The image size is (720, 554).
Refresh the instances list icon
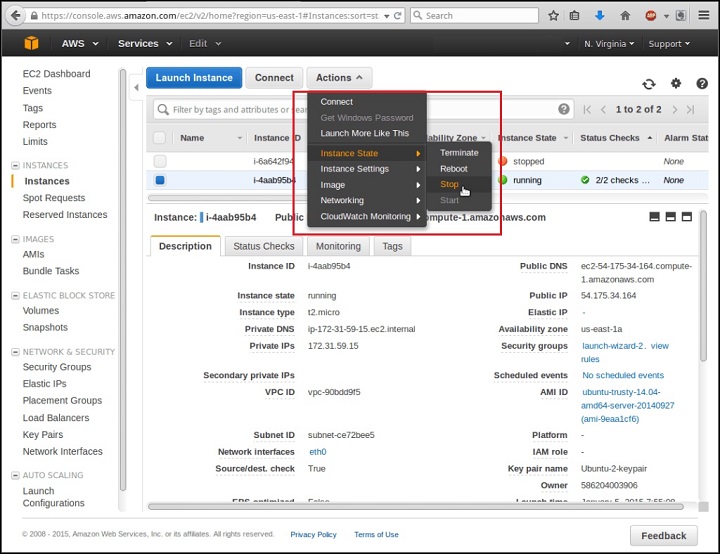click(649, 84)
